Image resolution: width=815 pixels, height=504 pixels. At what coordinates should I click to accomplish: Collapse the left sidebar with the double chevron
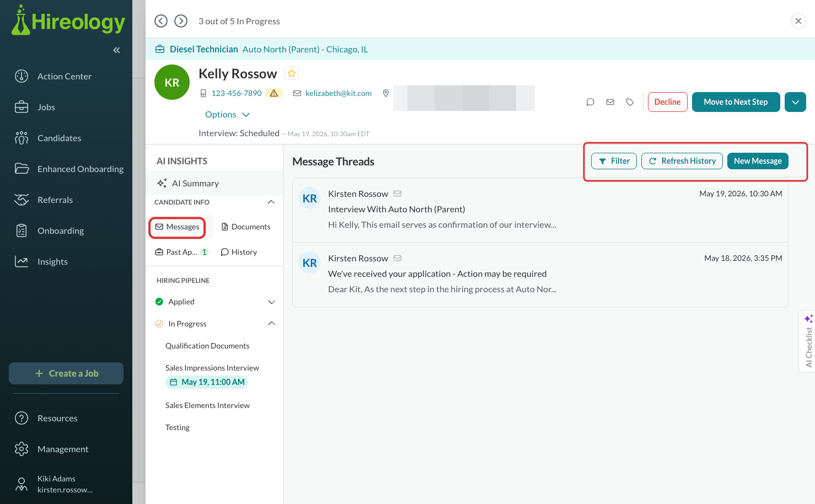(116, 50)
